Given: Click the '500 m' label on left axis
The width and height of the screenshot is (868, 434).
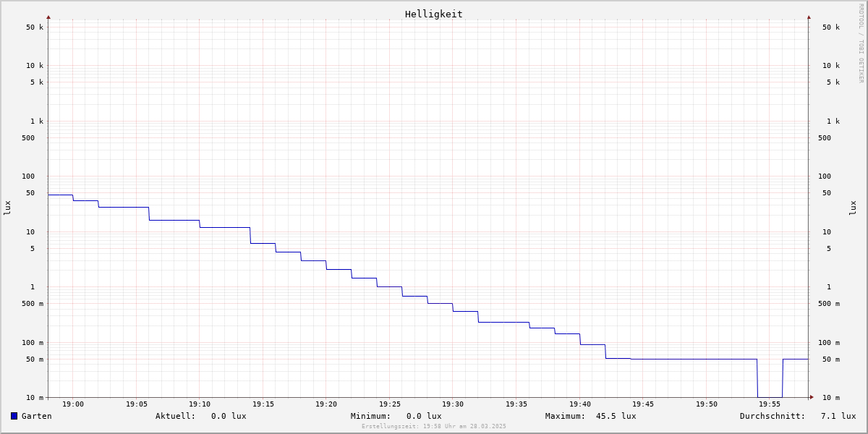Looking at the screenshot, I should click(33, 304).
